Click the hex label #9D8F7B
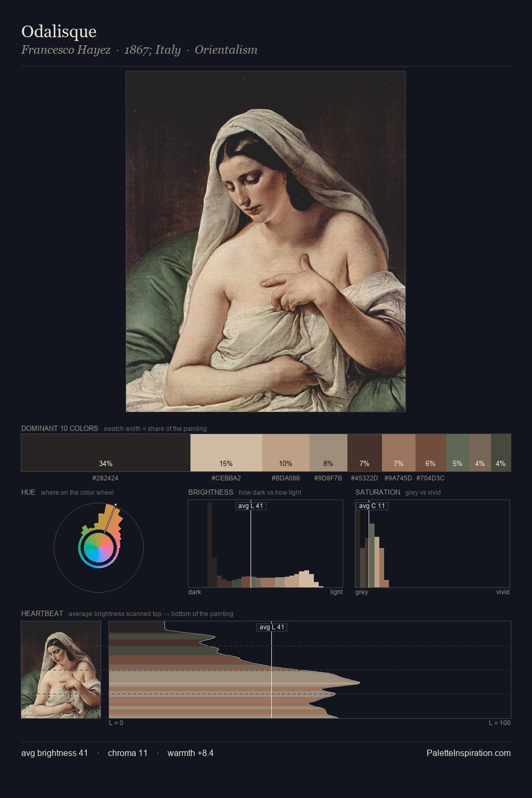Viewport: 532px width, 798px height. tap(328, 478)
